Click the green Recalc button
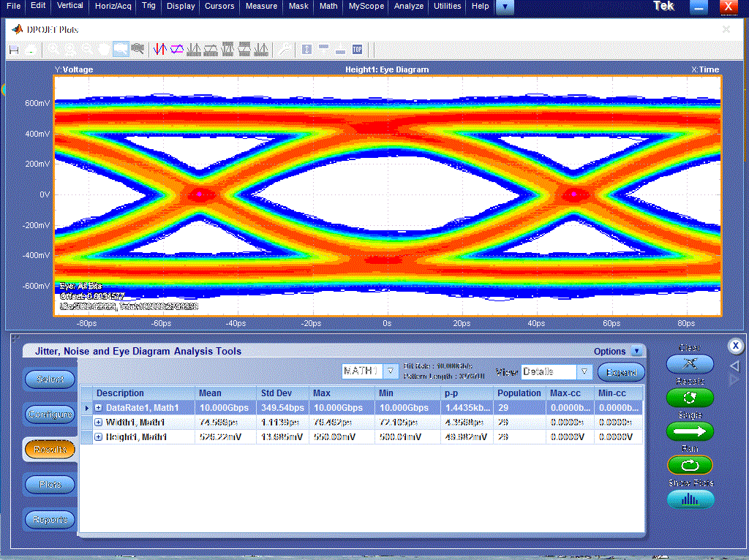Screen dimensions: 749x560 690,397
